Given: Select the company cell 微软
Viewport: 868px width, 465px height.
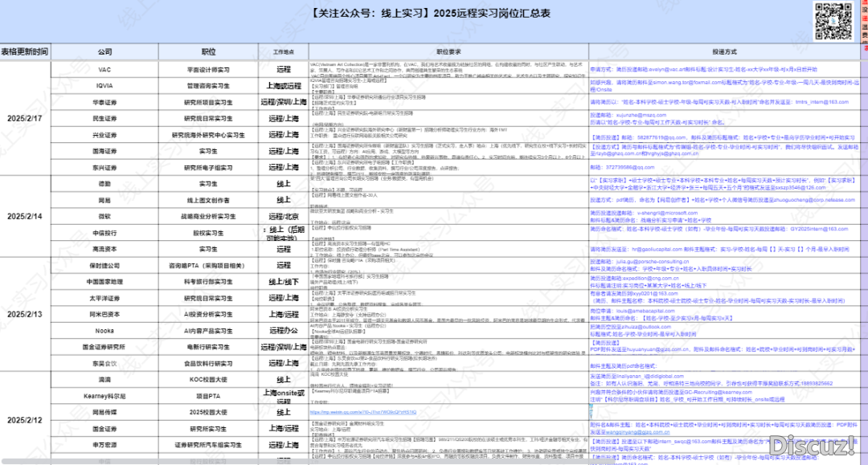Looking at the screenshot, I should pos(104,216).
